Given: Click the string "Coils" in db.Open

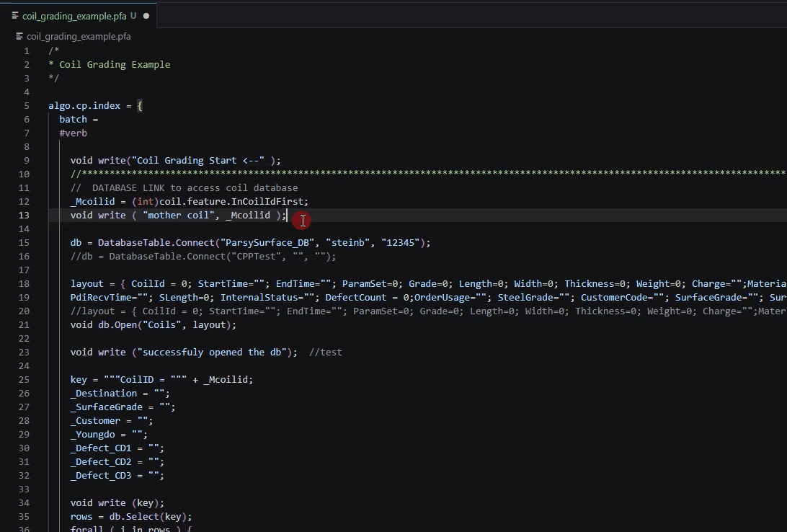Looking at the screenshot, I should pos(161,325).
